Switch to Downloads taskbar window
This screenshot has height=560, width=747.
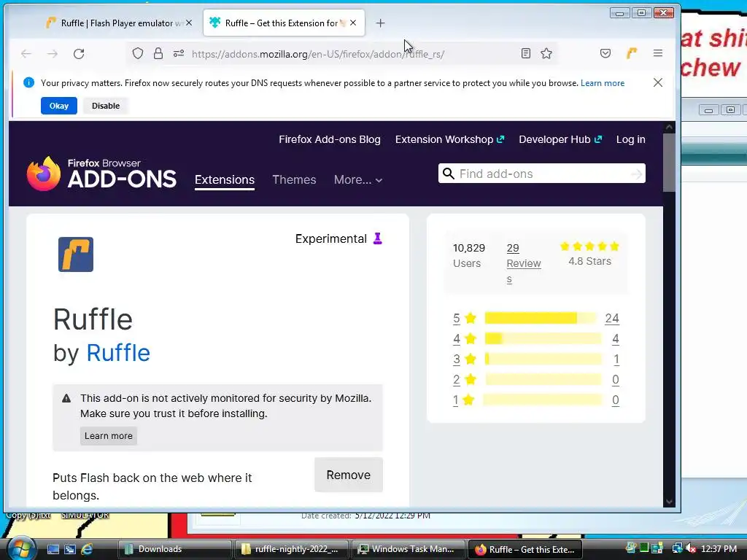pyautogui.click(x=174, y=549)
